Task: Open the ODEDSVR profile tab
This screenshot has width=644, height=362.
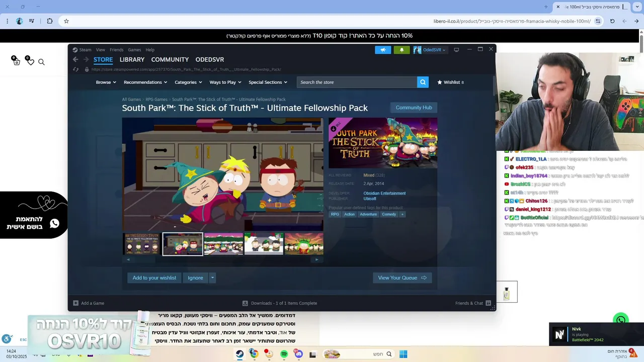Action: tap(210, 59)
